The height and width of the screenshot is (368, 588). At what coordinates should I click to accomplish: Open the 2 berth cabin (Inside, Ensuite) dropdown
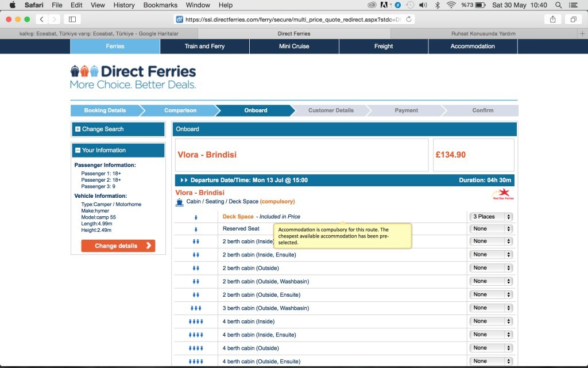[491, 255]
